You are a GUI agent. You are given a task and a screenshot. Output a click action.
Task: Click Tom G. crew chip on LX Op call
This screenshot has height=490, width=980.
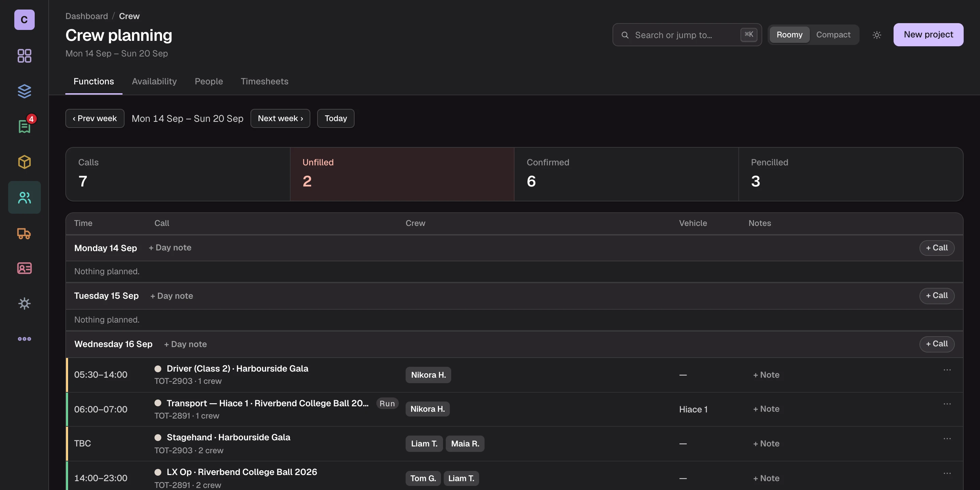click(x=423, y=478)
